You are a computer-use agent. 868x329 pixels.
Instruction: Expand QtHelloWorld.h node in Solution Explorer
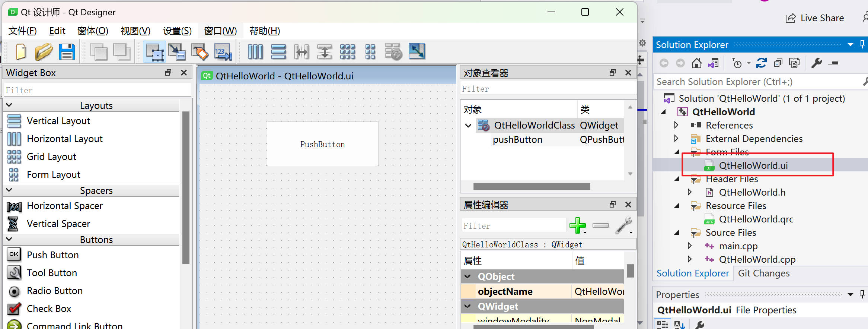click(x=690, y=192)
